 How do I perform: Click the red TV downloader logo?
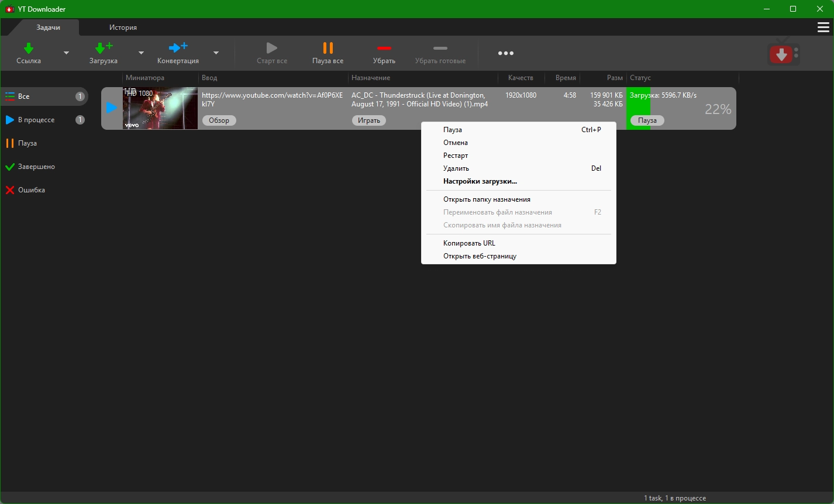coord(783,53)
